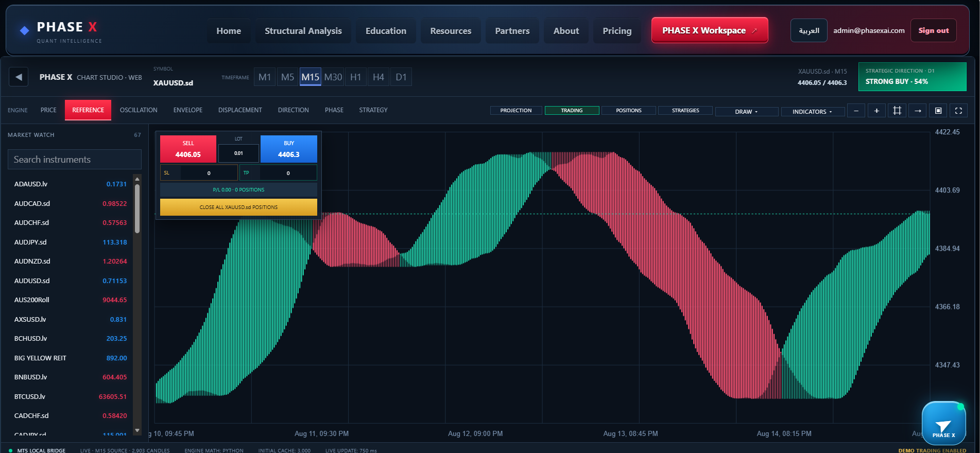Switch to the Phase engine tab

coord(334,110)
